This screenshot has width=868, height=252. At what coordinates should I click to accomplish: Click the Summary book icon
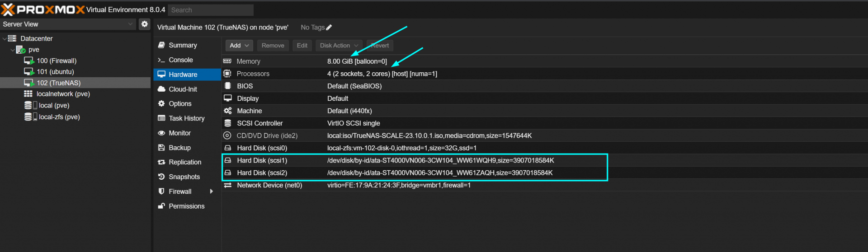pos(161,45)
